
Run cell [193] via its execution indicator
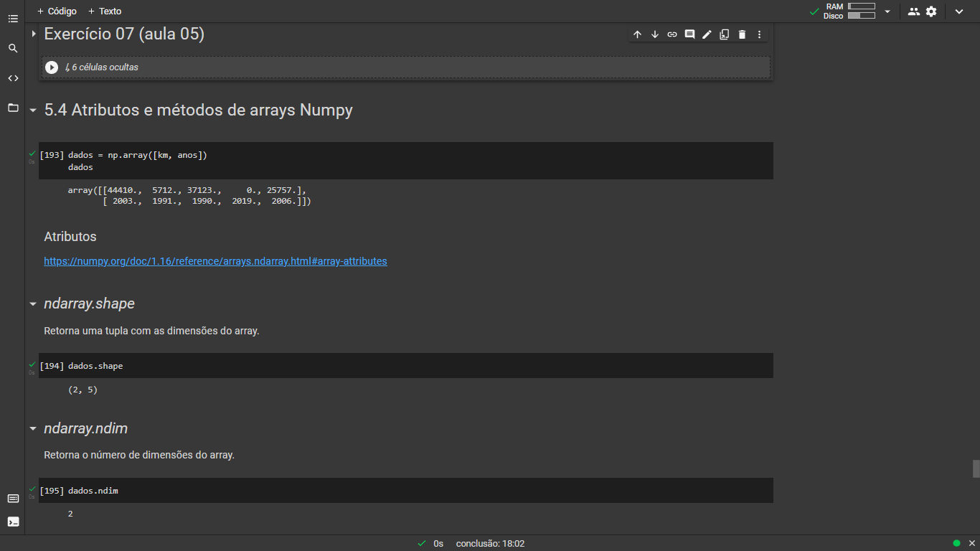point(52,155)
